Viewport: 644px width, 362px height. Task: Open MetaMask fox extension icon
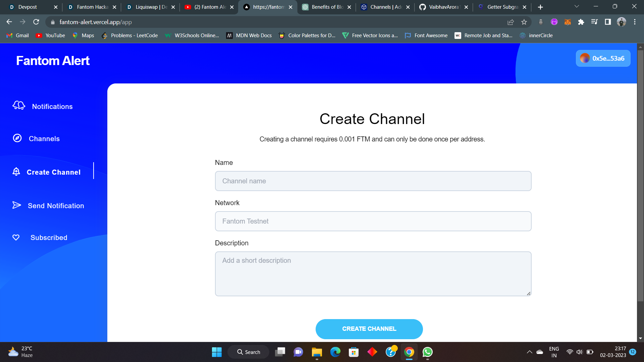click(568, 22)
